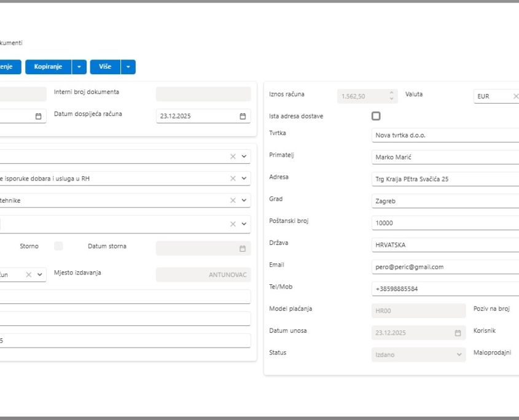Screen dimensions: 519x420
Task: Enable the Ista adresa dostave checkbox
Action: pyautogui.click(x=376, y=116)
